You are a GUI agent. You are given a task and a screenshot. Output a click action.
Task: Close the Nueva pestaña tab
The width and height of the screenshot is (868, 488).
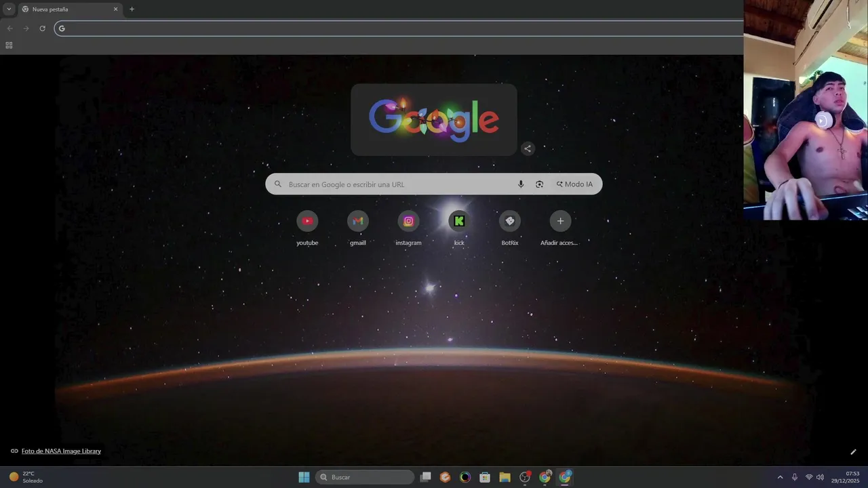tap(115, 9)
